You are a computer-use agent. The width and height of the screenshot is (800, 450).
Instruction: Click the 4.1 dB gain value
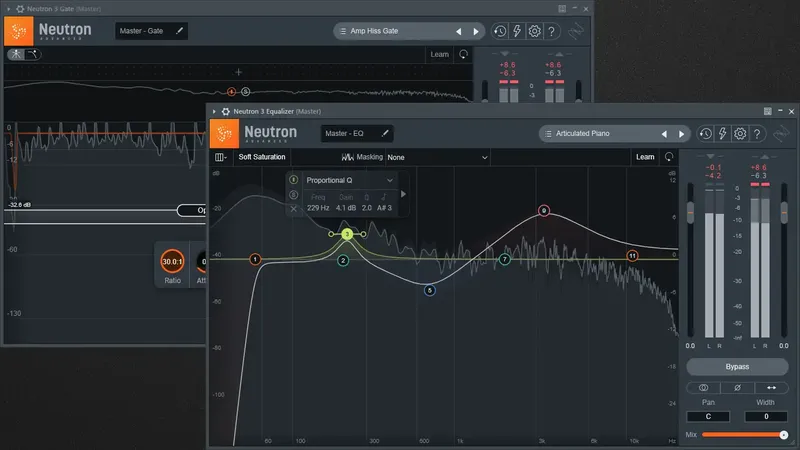(x=345, y=208)
